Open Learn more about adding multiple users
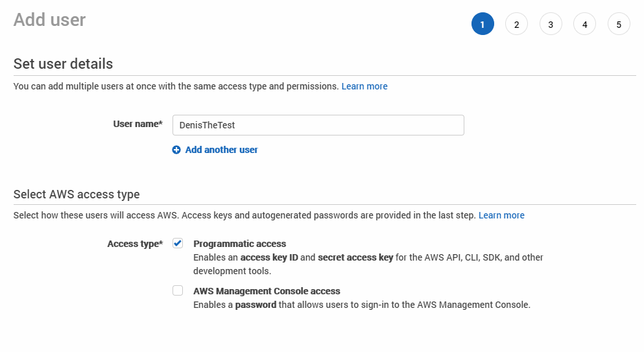Viewport: 644px width, 352px height. (x=364, y=86)
